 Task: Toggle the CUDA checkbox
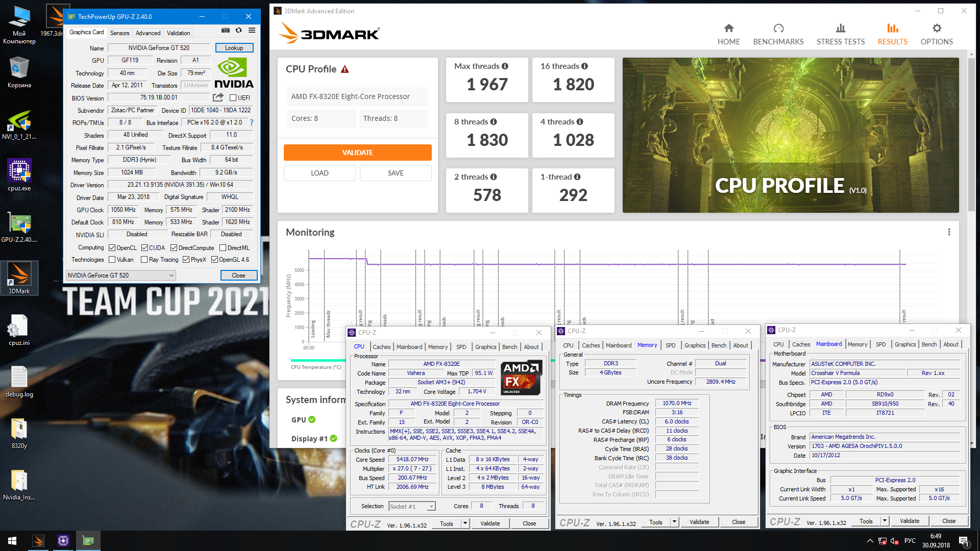(x=144, y=248)
